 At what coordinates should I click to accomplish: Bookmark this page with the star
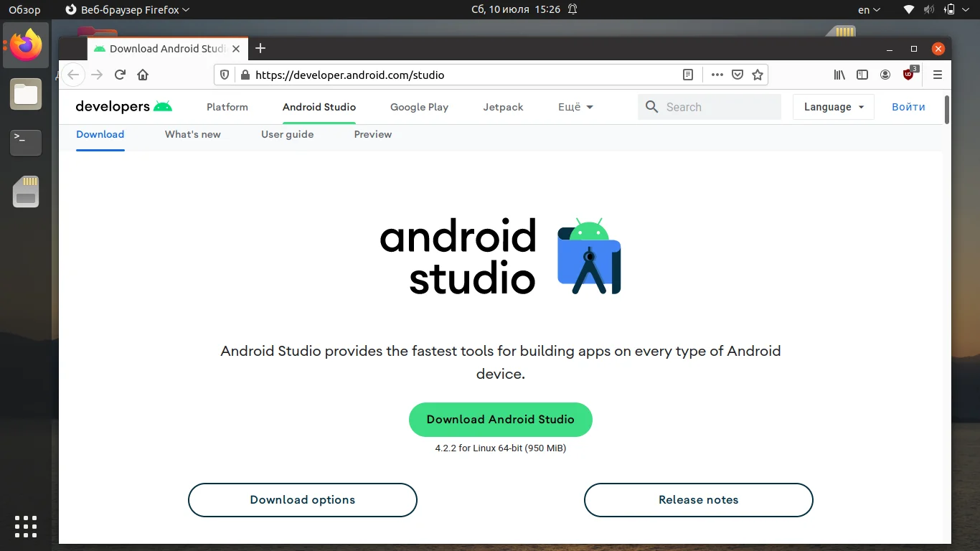(x=758, y=75)
